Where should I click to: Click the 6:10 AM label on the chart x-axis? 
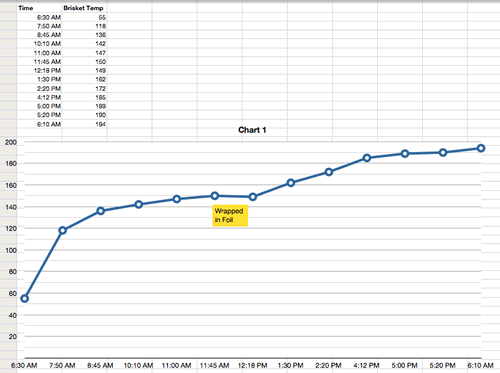tap(480, 366)
